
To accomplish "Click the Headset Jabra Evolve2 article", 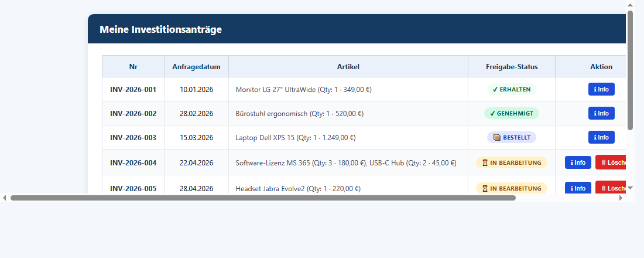I will 298,188.
